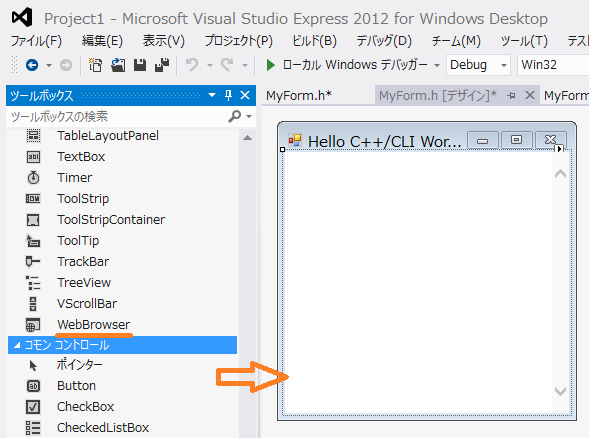Click the form's scroll up chevron
This screenshot has width=589, height=438.
tap(560, 174)
